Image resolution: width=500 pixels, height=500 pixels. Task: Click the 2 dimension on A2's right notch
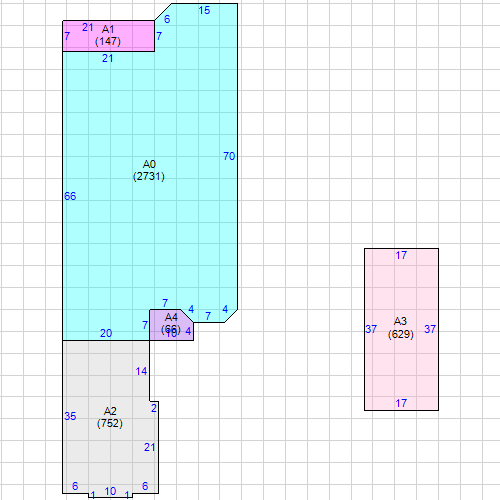(154, 408)
